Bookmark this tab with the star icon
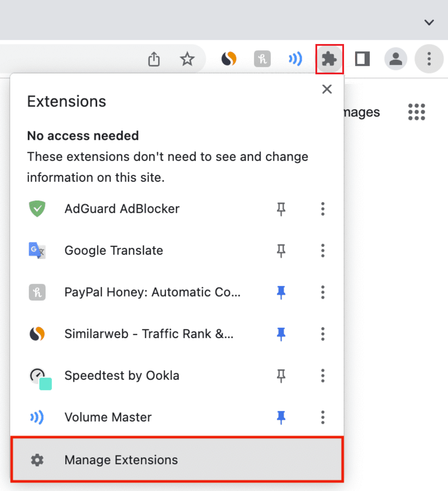The image size is (448, 491). 187,59
